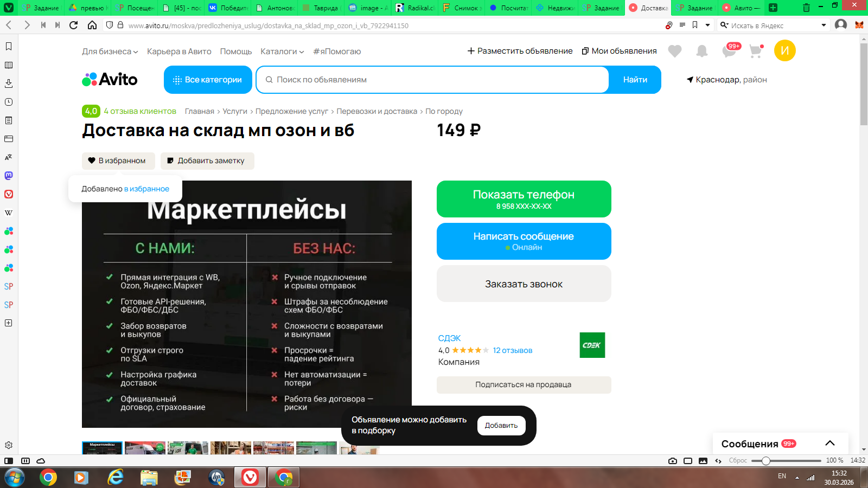Viewport: 868px width, 488px height.
Task: Open the Translate panel in sidebar
Action: [x=9, y=157]
